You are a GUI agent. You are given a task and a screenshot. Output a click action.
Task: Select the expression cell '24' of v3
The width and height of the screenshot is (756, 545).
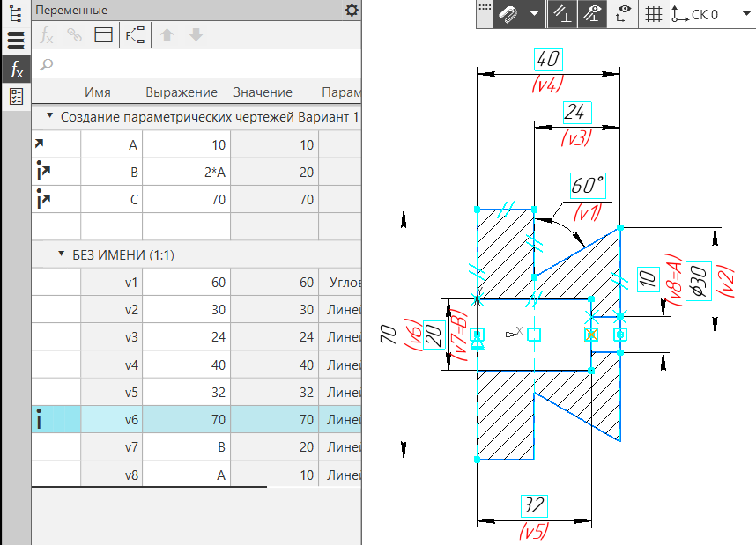(186, 337)
